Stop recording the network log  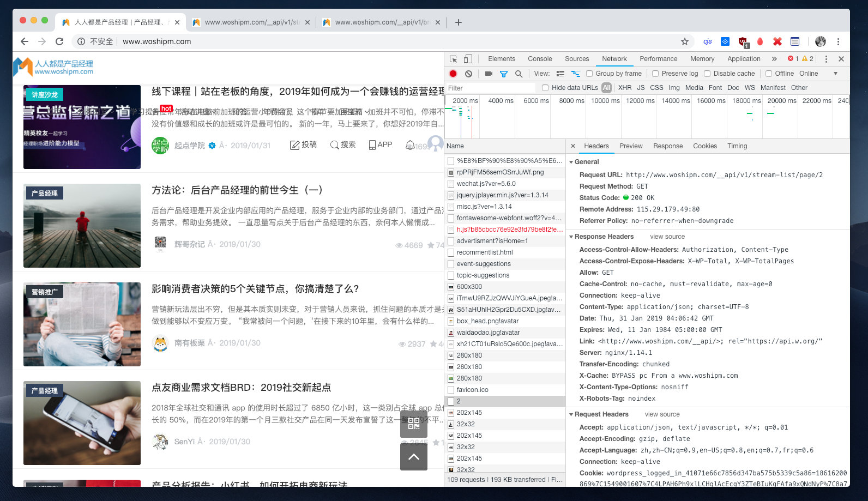(x=453, y=74)
